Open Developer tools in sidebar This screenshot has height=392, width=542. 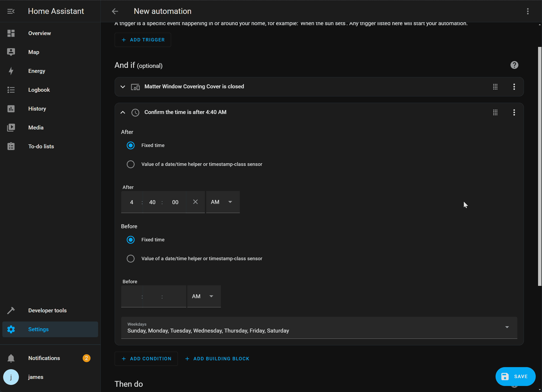pos(47,311)
